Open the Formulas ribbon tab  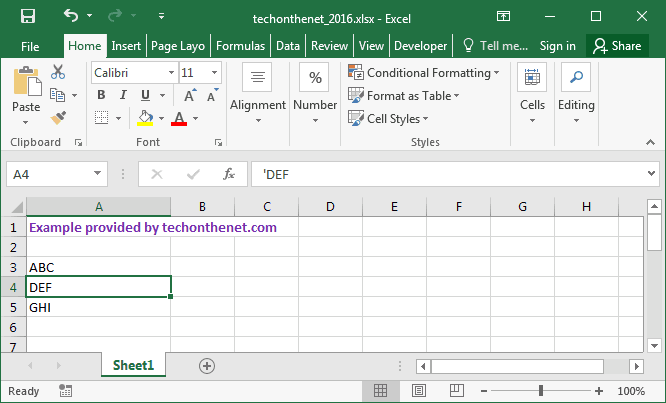click(240, 46)
